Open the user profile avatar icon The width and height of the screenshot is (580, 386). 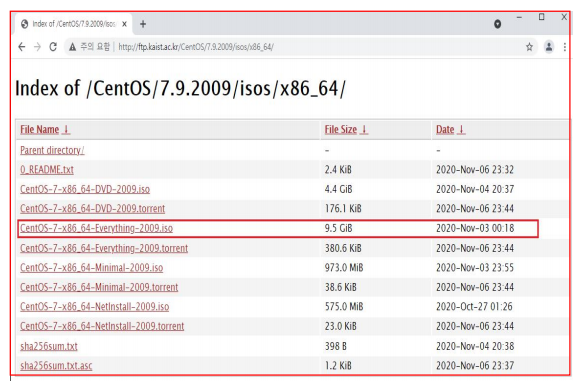click(549, 47)
